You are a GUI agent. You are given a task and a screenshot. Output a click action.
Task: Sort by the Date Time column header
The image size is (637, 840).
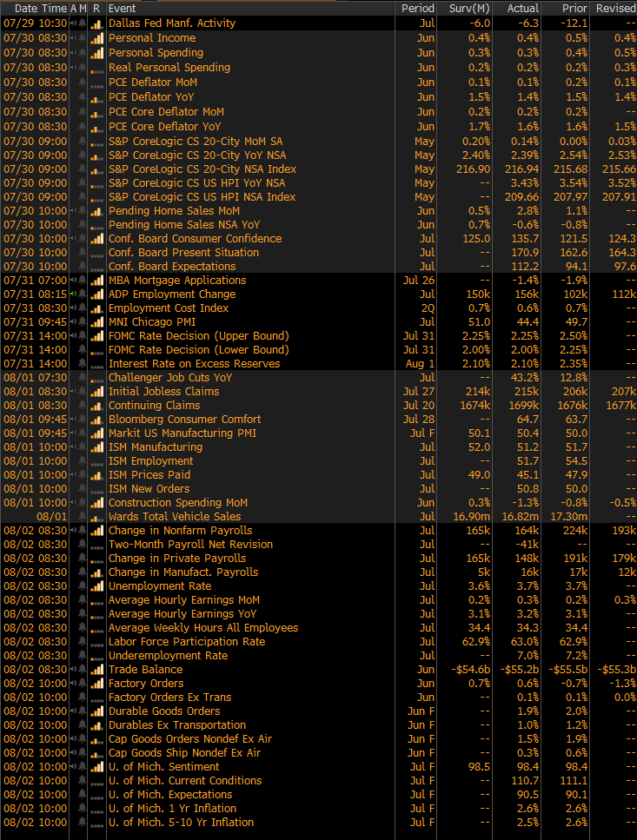click(x=35, y=8)
